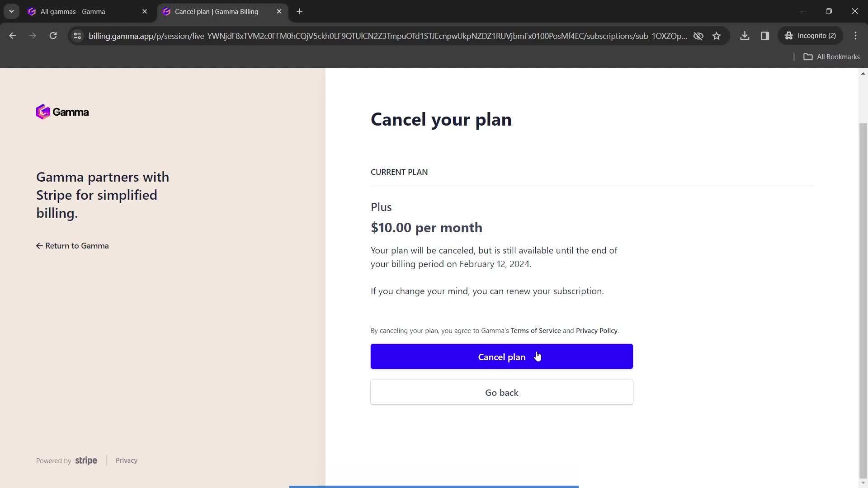The width and height of the screenshot is (868, 488).
Task: Click the Terms of Service link
Action: [535, 330]
